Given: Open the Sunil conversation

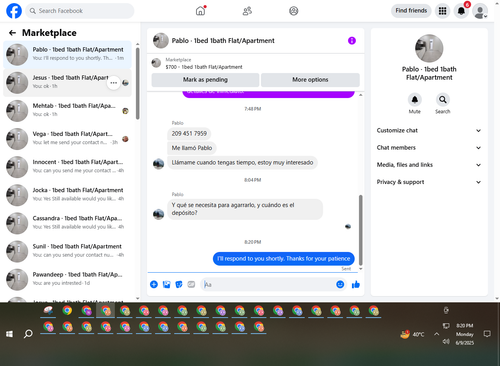Looking at the screenshot, I should coord(67,251).
